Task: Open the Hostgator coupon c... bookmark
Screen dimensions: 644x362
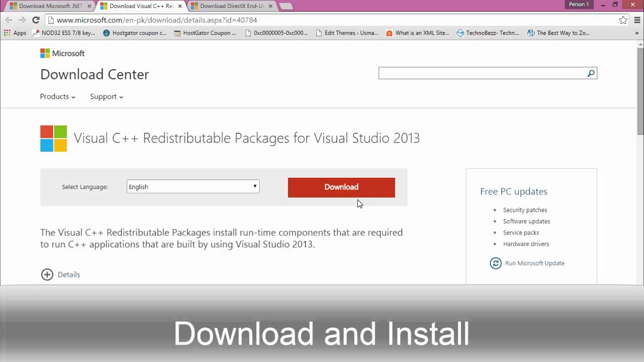Action: (x=134, y=33)
